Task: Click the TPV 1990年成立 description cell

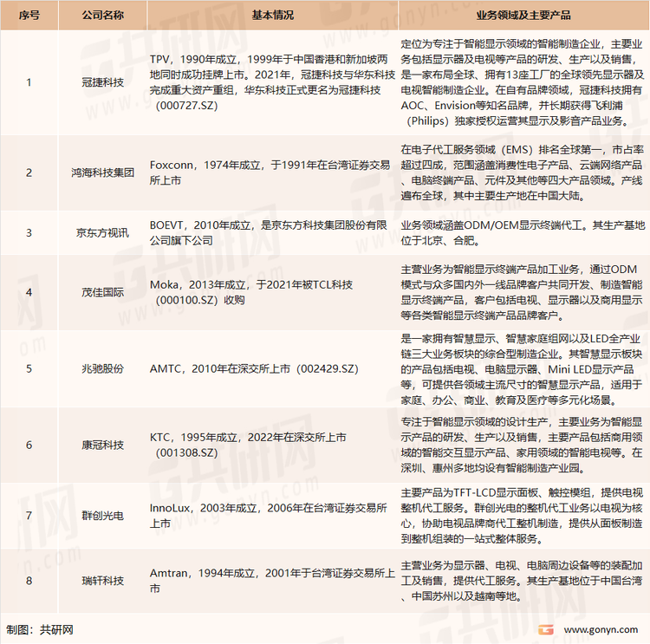Action: (x=272, y=82)
